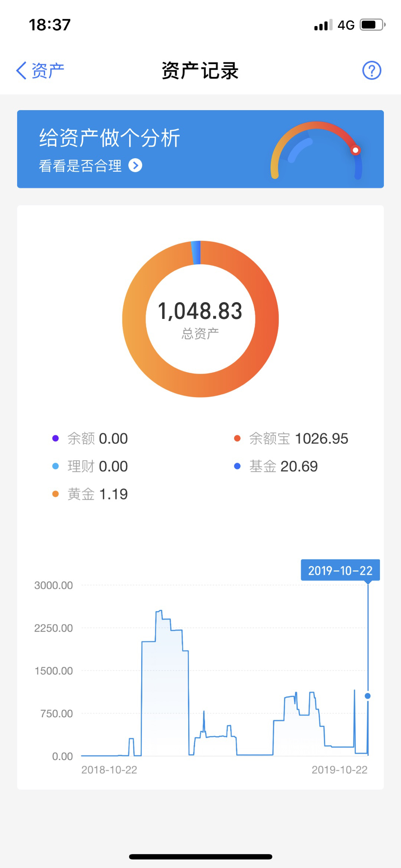
Task: Tap the red gauge indicator dot
Action: tap(355, 150)
